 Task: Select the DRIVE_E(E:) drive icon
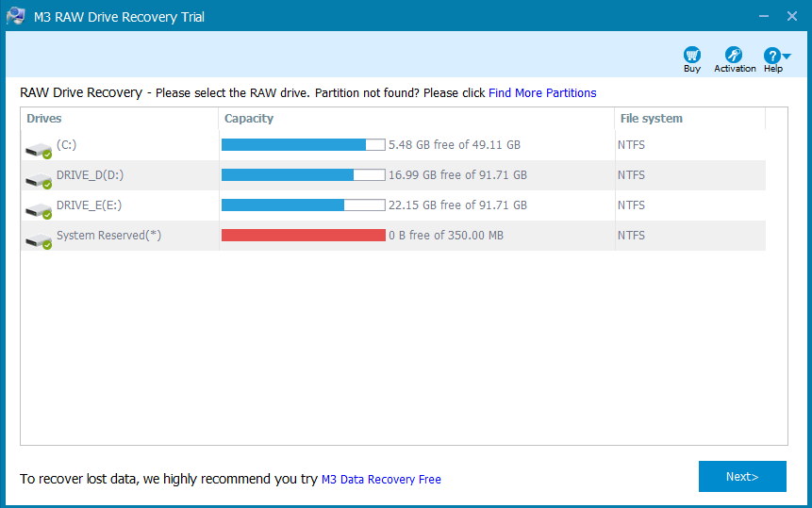point(39,210)
